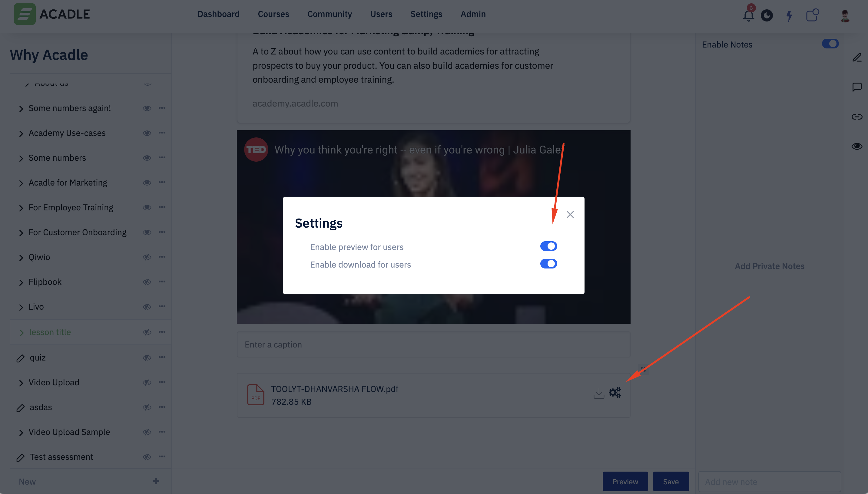Open more options for Qiwio
The height and width of the screenshot is (494, 868).
pyautogui.click(x=162, y=257)
